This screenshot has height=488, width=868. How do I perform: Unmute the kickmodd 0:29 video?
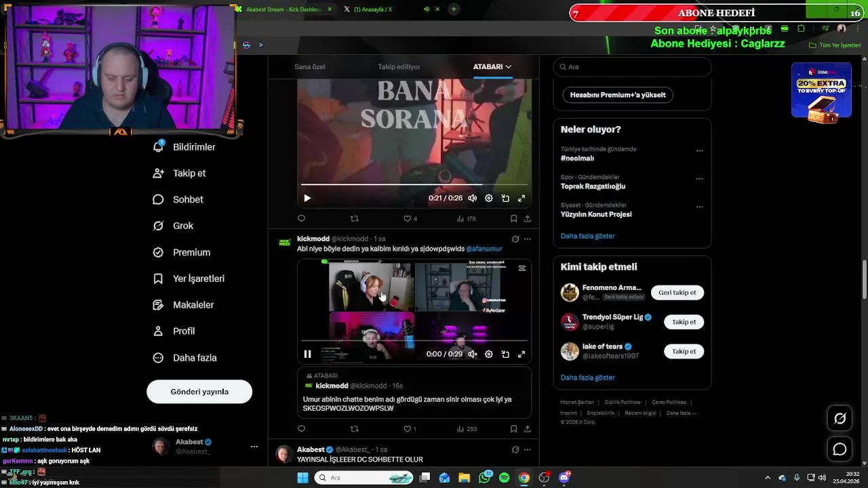coord(473,354)
